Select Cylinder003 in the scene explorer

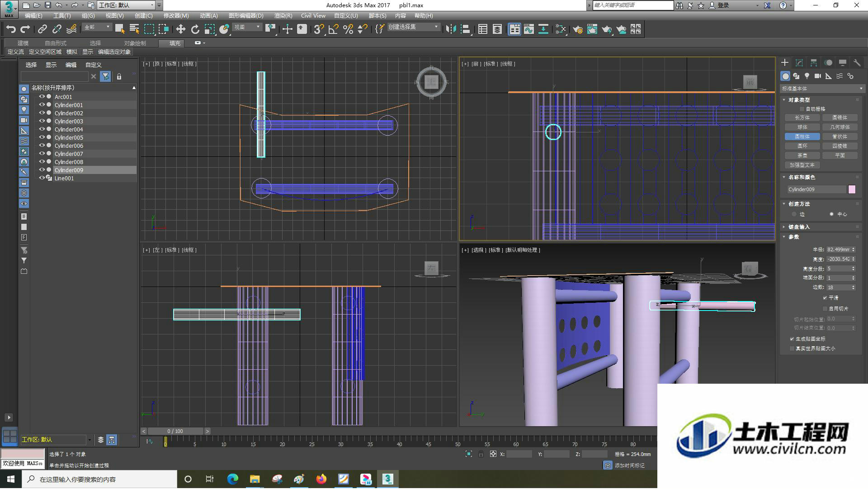tap(69, 121)
